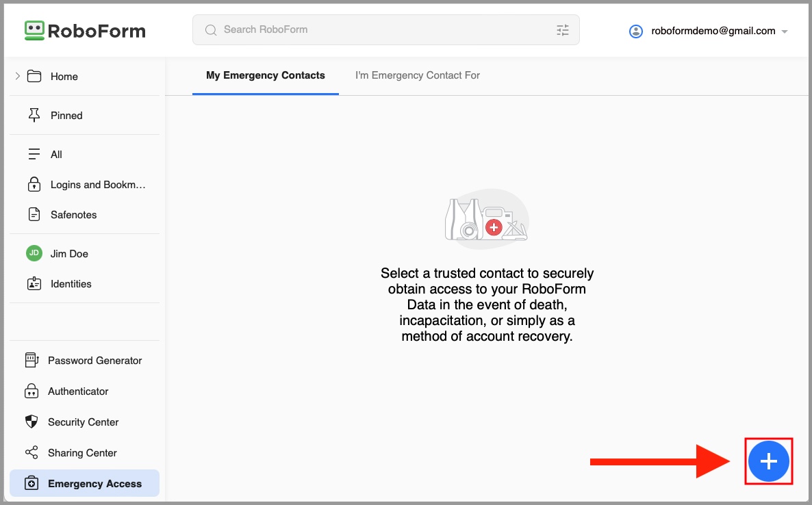Viewport: 812px width, 505px height.
Task: Open Identities section
Action: click(71, 284)
